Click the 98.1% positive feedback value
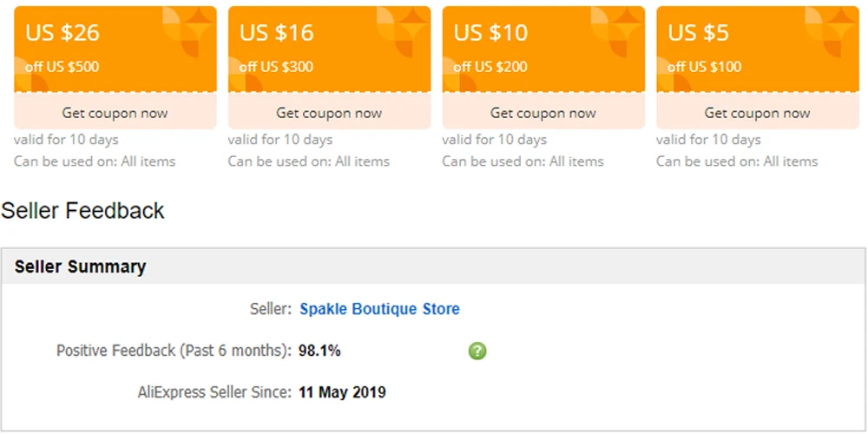Screen dimensions: 868x434 tap(319, 351)
